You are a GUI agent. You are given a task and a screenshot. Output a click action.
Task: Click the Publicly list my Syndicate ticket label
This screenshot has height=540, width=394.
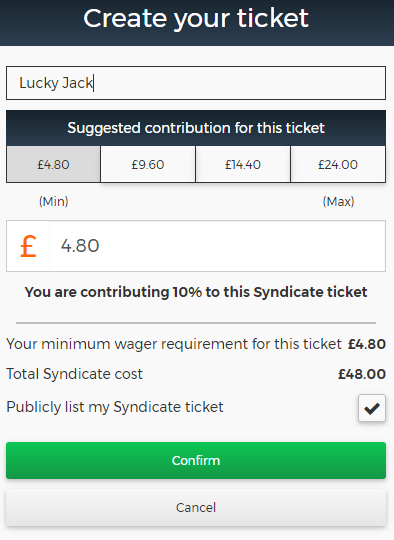click(115, 407)
